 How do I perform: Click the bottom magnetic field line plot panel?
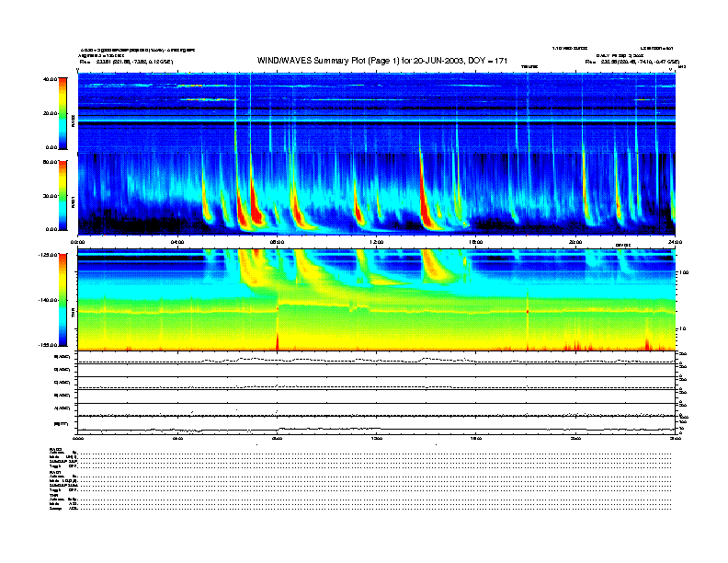(377, 424)
